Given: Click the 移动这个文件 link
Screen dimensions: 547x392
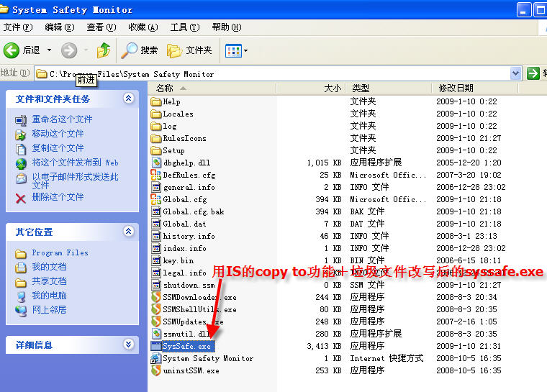Looking at the screenshot, I should coord(58,134).
